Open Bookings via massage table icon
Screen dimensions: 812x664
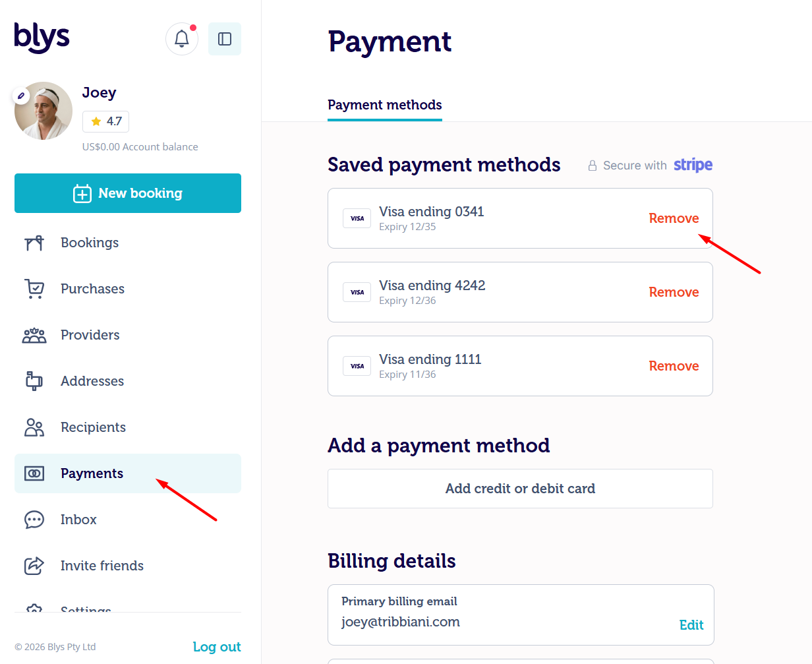coord(34,243)
